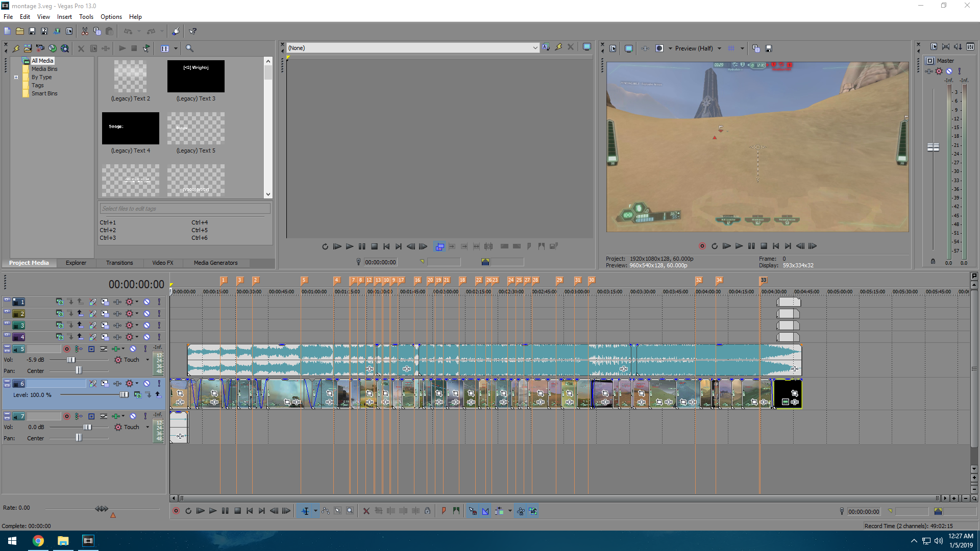Viewport: 980px width, 551px height.
Task: Click Save Snapshot to File in preview
Action: 769,48
